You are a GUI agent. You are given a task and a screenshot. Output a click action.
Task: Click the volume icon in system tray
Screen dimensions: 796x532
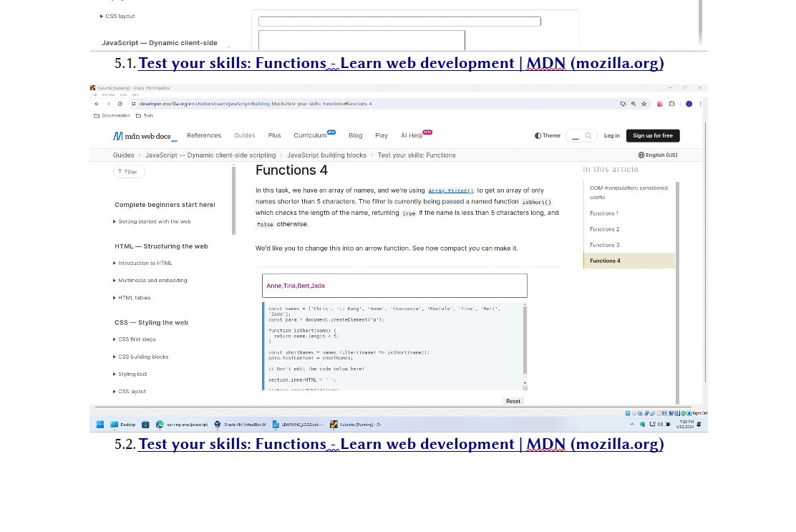661,425
